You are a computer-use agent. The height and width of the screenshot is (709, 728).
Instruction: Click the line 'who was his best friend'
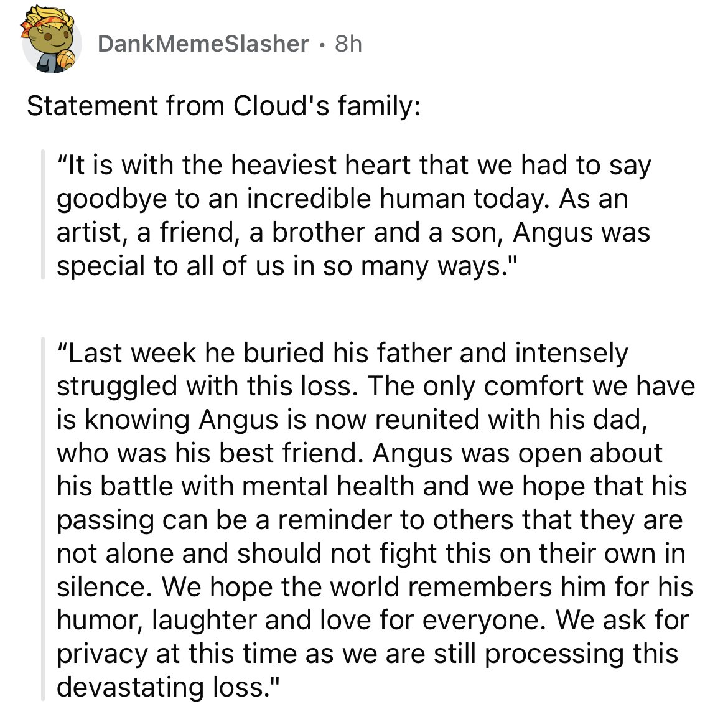[x=360, y=453]
